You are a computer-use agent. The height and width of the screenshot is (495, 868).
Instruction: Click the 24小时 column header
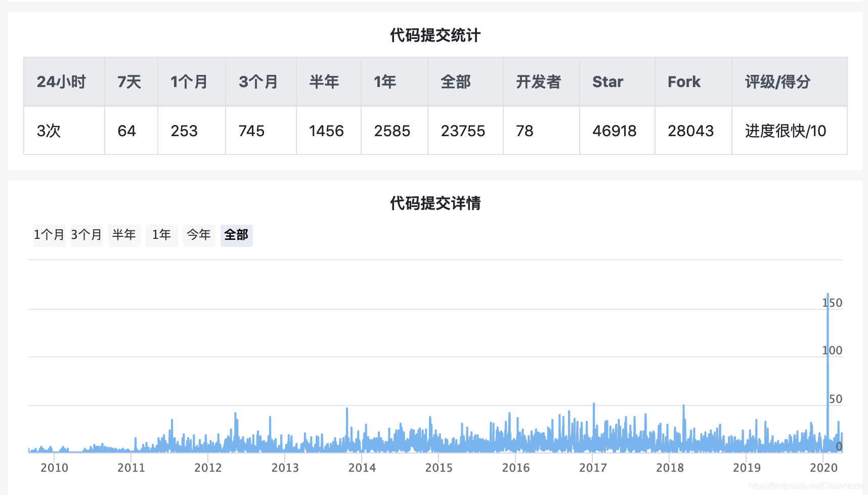[64, 81]
